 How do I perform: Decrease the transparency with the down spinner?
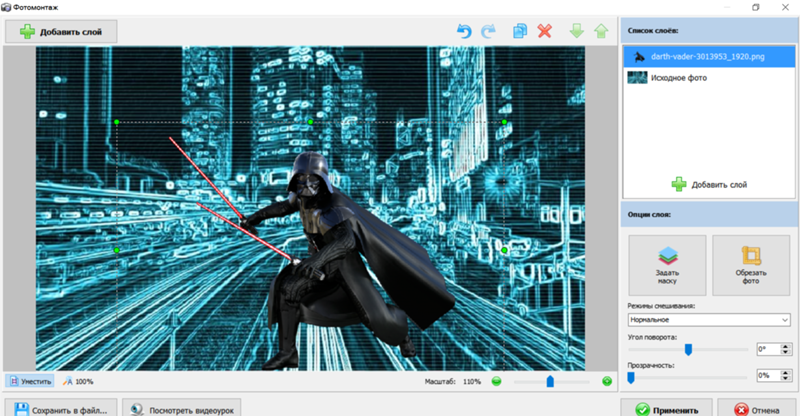786,379
